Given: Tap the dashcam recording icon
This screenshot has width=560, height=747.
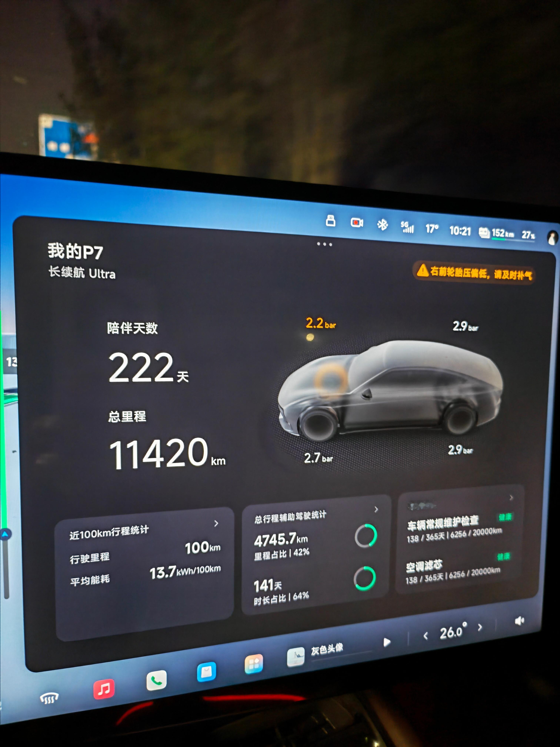Looking at the screenshot, I should click(x=357, y=223).
